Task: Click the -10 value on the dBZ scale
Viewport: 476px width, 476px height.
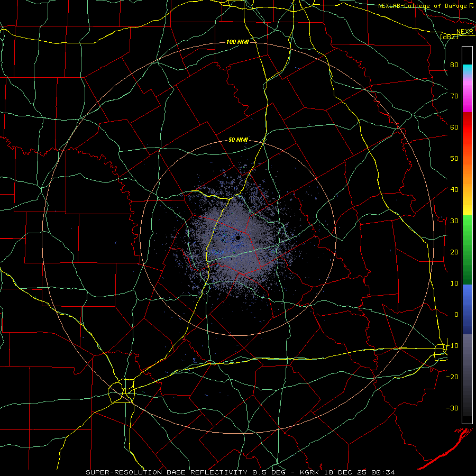Action: coord(452,346)
